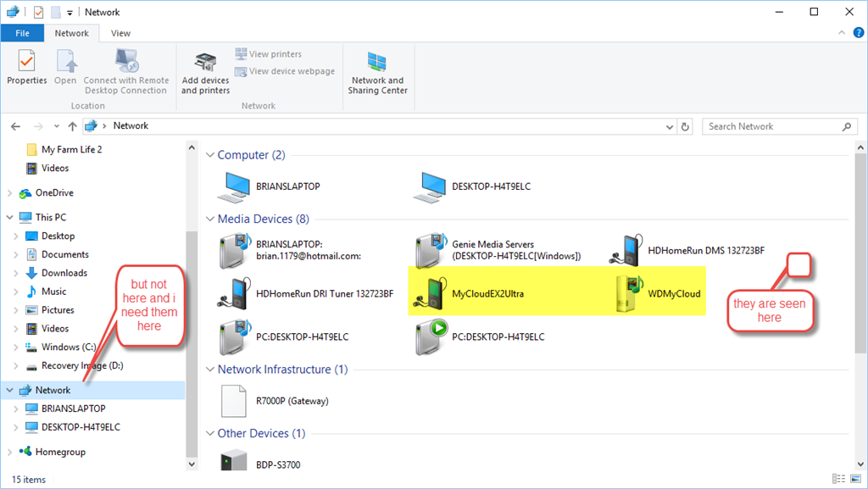Select PC:DESKTOP-H4T9ELC server with music icon
Viewport: 868px width, 489px height.
[x=284, y=337]
